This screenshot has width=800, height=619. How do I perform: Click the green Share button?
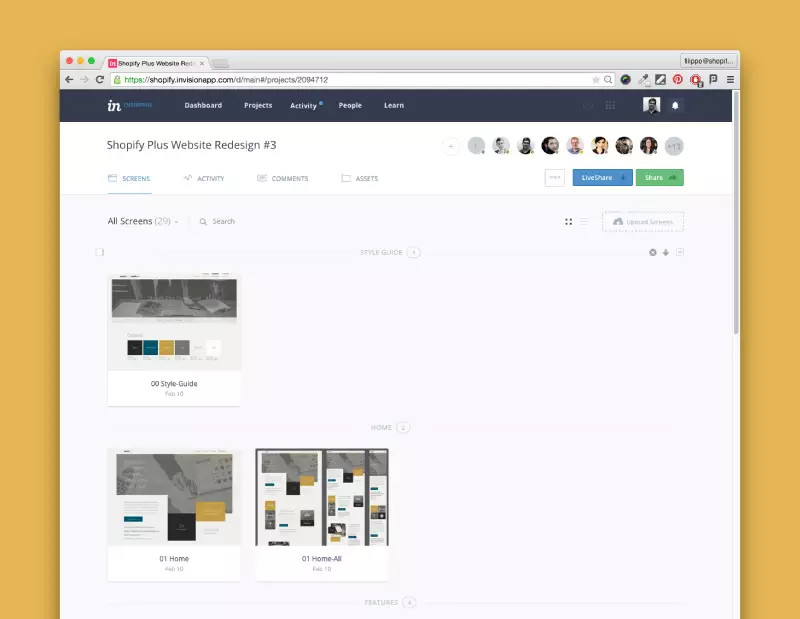click(659, 177)
